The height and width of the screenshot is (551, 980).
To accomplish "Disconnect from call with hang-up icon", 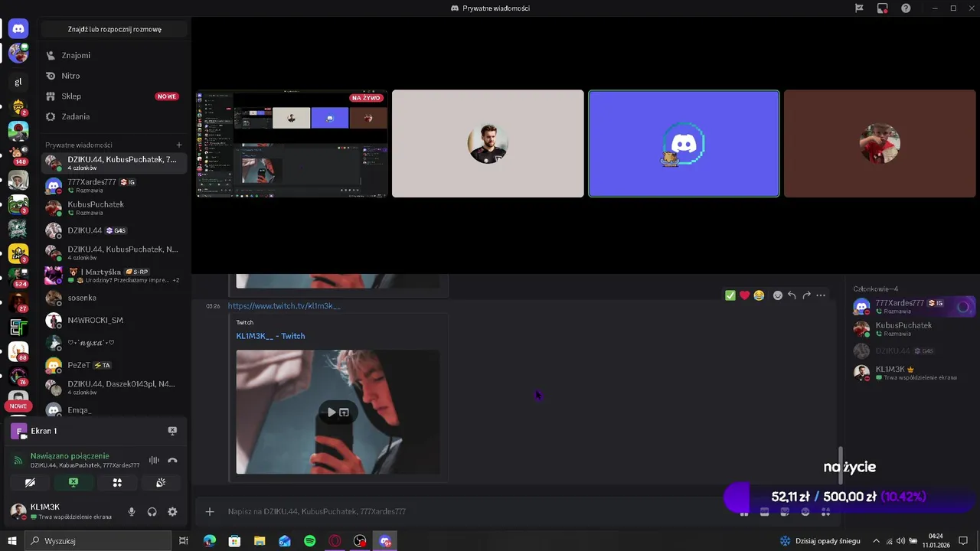I will click(x=172, y=460).
